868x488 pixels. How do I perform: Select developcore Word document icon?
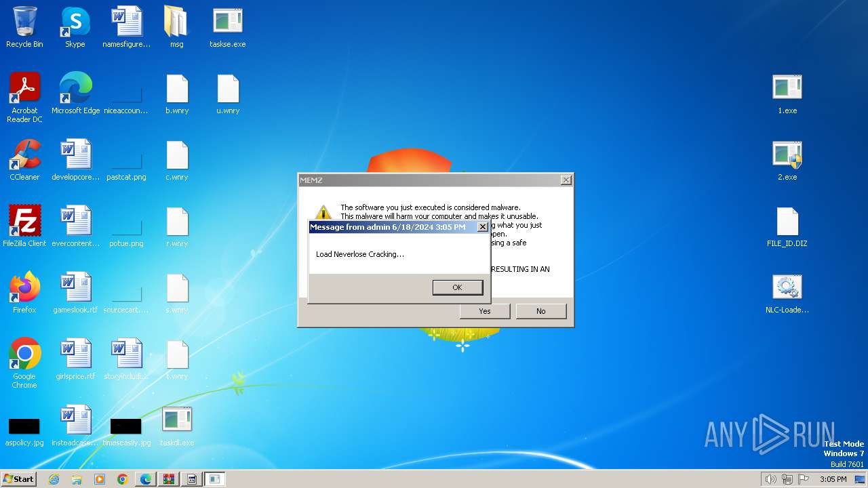[x=75, y=160]
